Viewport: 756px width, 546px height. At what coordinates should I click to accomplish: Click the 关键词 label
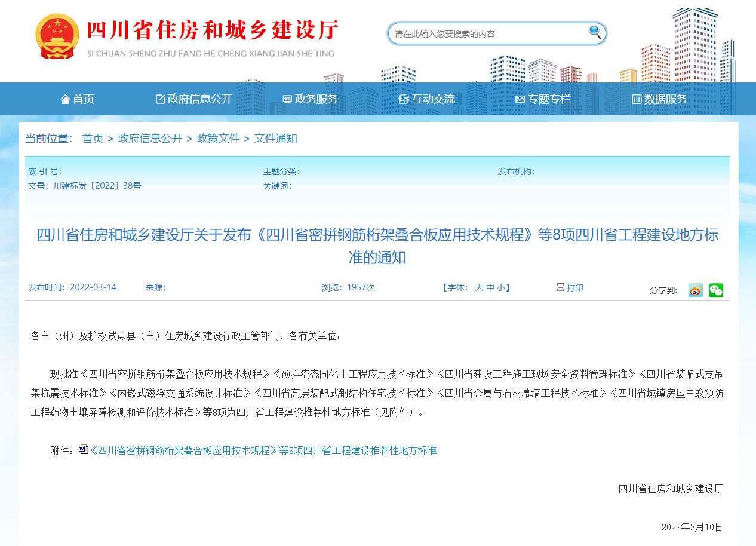[x=277, y=186]
